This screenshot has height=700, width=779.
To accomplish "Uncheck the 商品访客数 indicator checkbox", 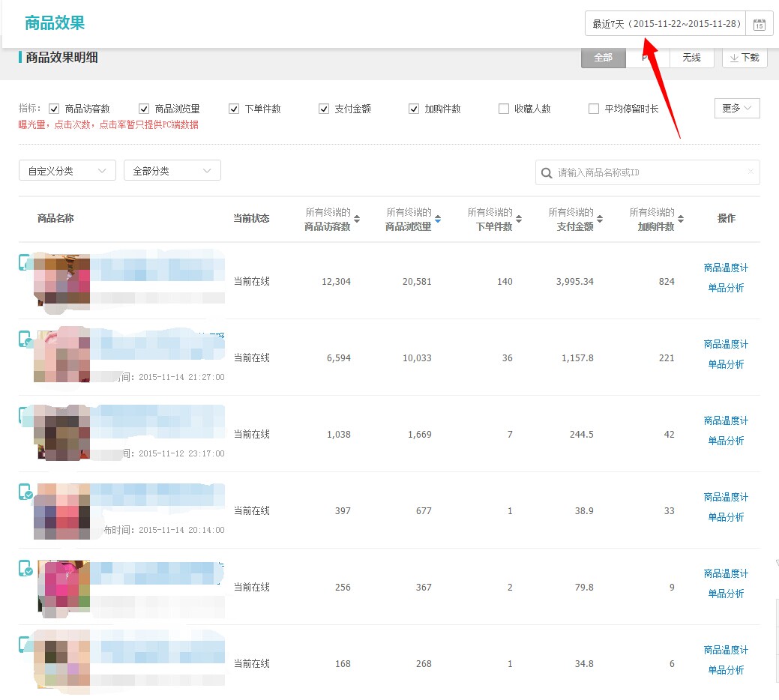I will coord(54,109).
